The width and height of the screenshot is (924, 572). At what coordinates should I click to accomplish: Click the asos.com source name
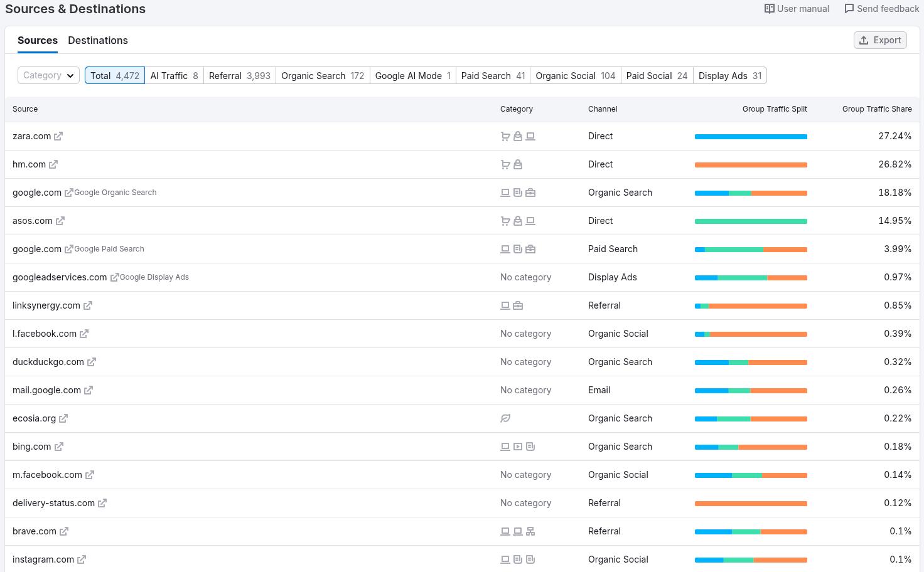pos(33,221)
